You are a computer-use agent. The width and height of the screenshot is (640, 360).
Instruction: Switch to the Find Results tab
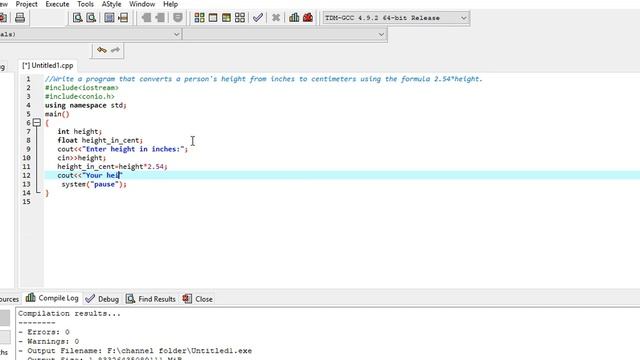point(151,299)
